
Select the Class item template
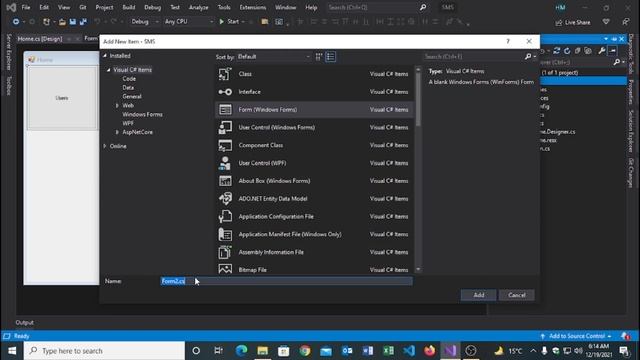tap(313, 74)
